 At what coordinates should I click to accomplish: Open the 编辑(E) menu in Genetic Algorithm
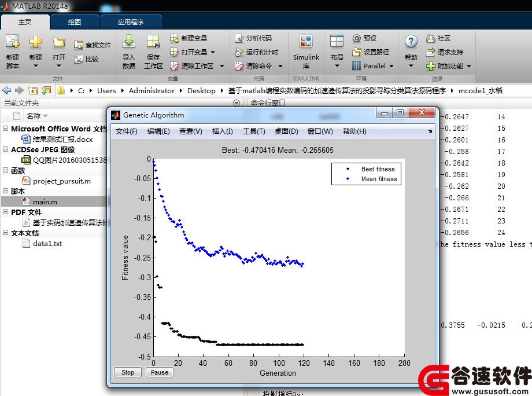[158, 131]
